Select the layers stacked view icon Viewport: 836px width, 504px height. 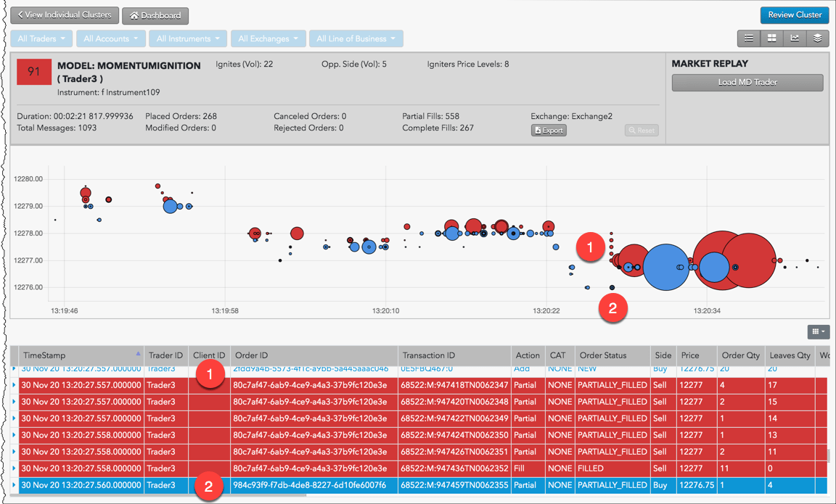click(x=817, y=38)
